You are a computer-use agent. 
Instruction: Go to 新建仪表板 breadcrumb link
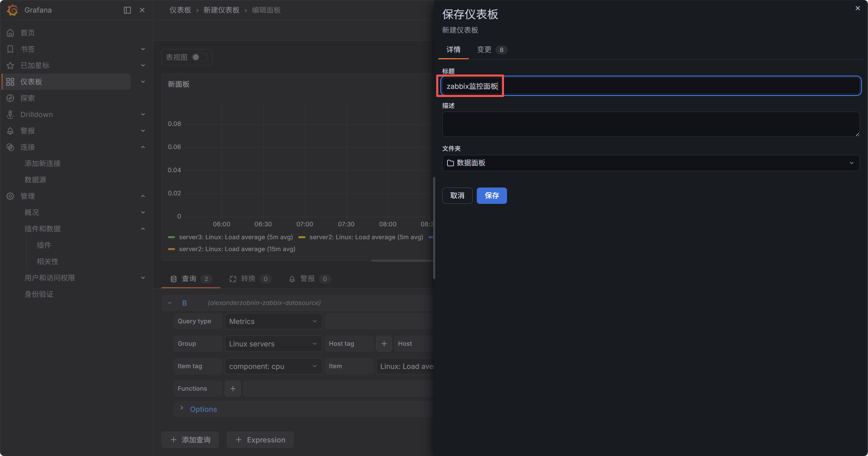(222, 10)
